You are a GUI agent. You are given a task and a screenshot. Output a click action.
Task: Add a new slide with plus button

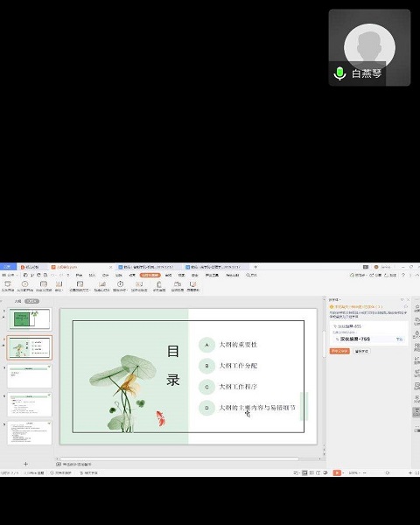(25, 464)
